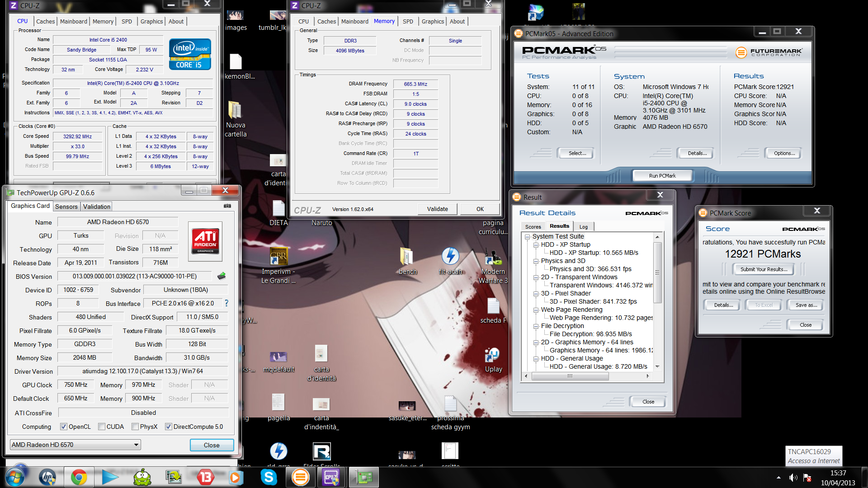The height and width of the screenshot is (488, 868).
Task: Open the Scores tab in Result Details
Action: (533, 227)
